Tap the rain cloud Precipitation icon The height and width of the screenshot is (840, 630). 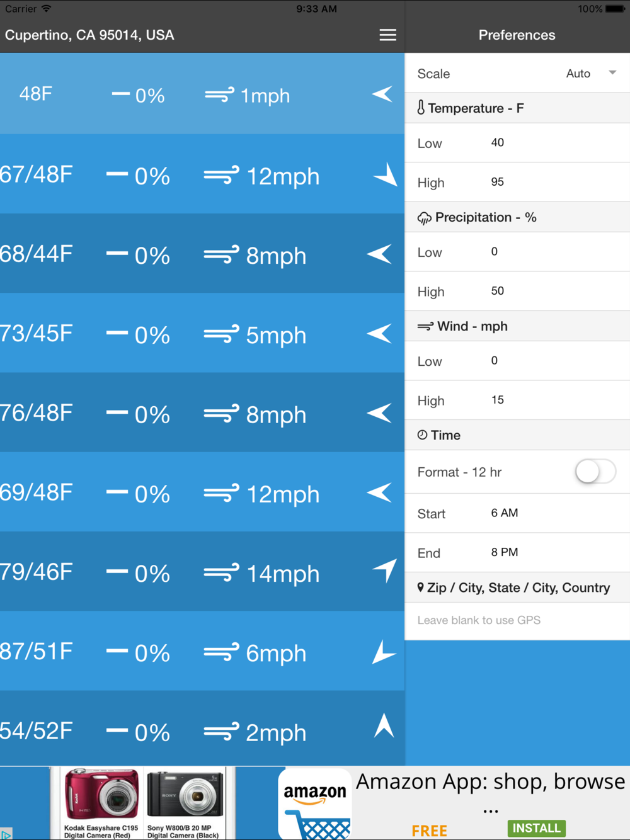[424, 218]
